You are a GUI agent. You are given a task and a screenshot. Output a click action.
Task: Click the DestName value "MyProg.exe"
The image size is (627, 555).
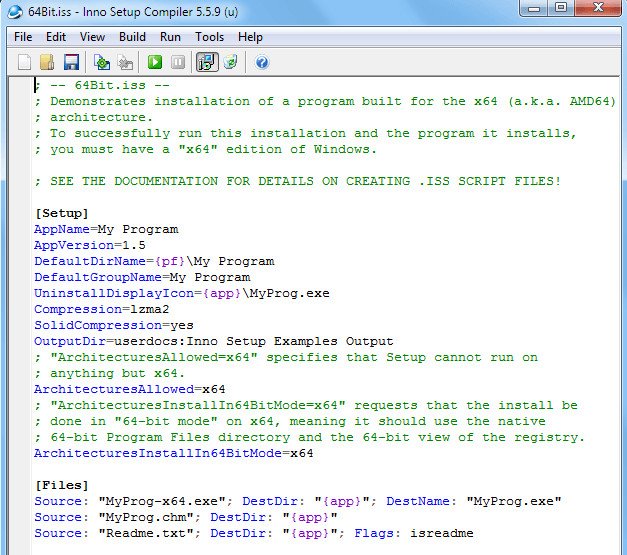click(514, 501)
